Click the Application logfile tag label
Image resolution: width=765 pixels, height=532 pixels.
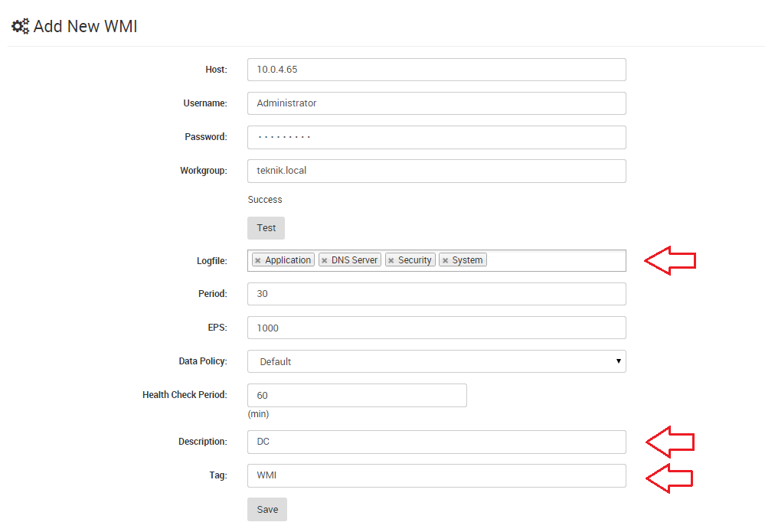288,260
